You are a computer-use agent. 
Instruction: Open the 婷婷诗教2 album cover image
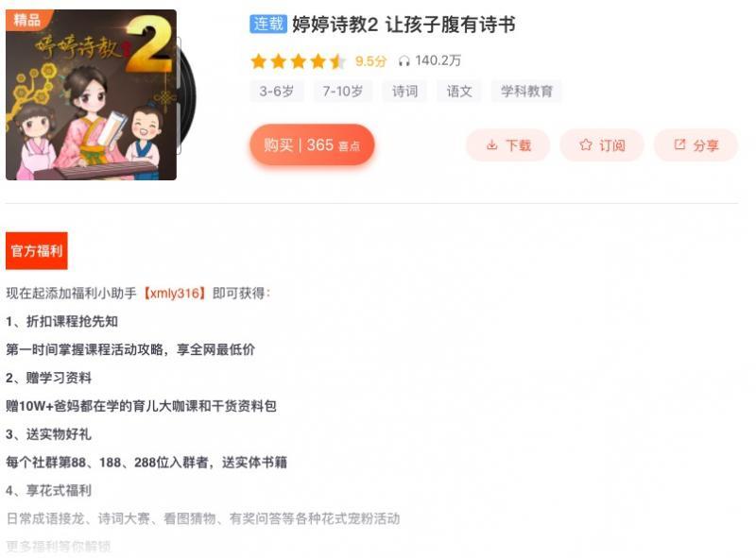(91, 95)
